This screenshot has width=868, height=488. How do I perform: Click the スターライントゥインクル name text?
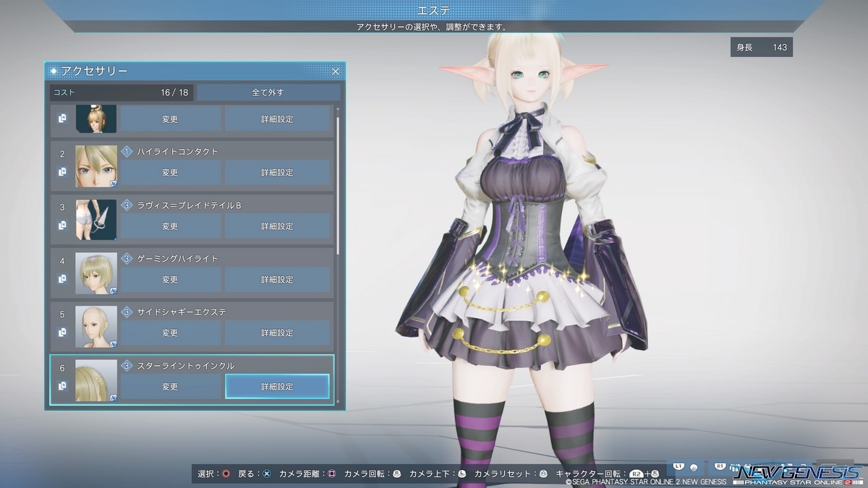(186, 366)
